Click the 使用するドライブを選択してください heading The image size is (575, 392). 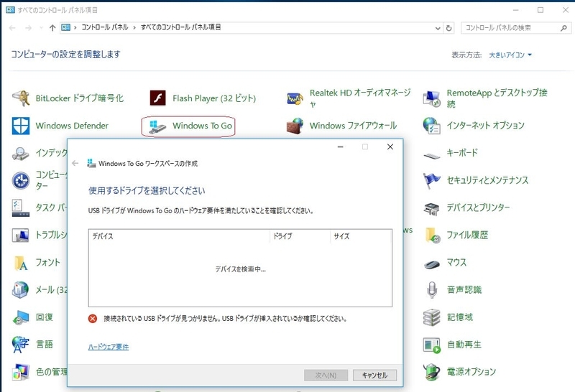[147, 190]
